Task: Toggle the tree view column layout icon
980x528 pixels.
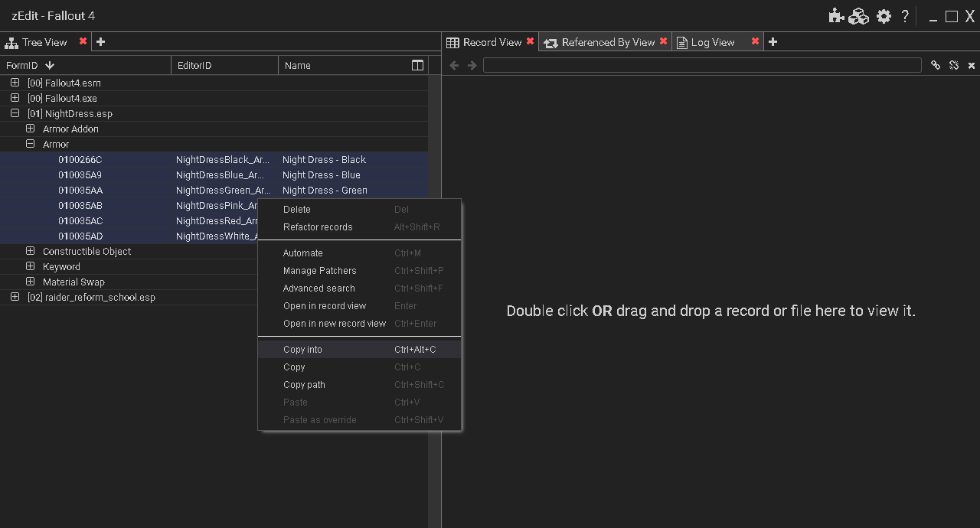Action: click(417, 66)
